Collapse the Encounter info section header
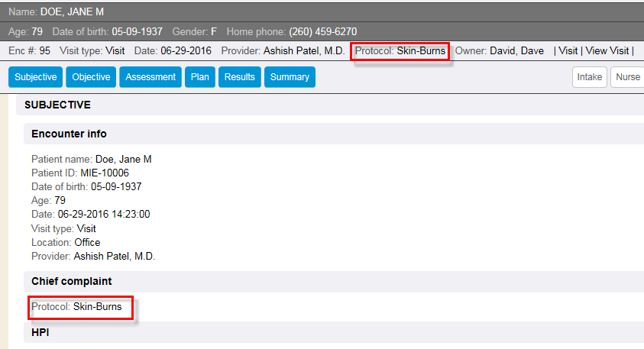644x349 pixels. pyautogui.click(x=69, y=134)
